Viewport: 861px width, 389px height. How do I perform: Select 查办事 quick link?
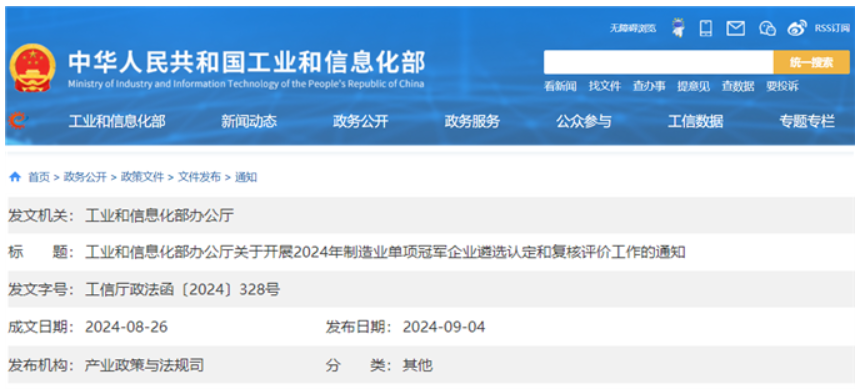[649, 86]
